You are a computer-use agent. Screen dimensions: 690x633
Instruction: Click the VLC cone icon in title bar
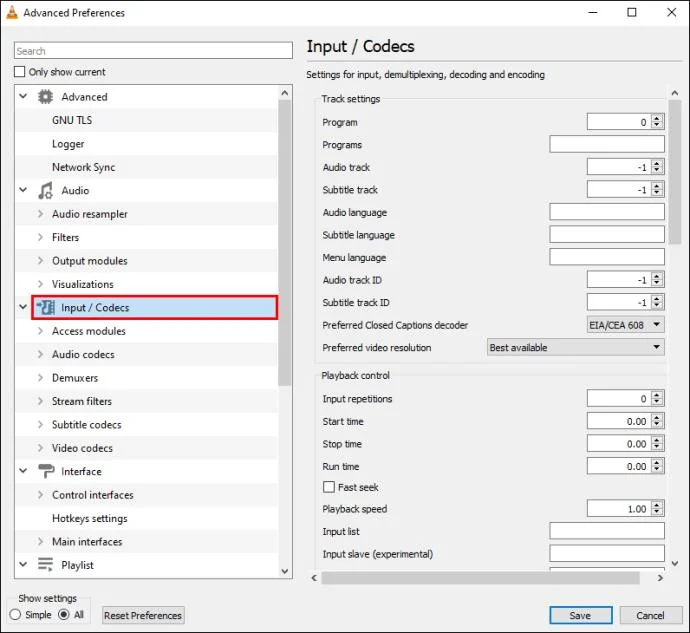12,13
